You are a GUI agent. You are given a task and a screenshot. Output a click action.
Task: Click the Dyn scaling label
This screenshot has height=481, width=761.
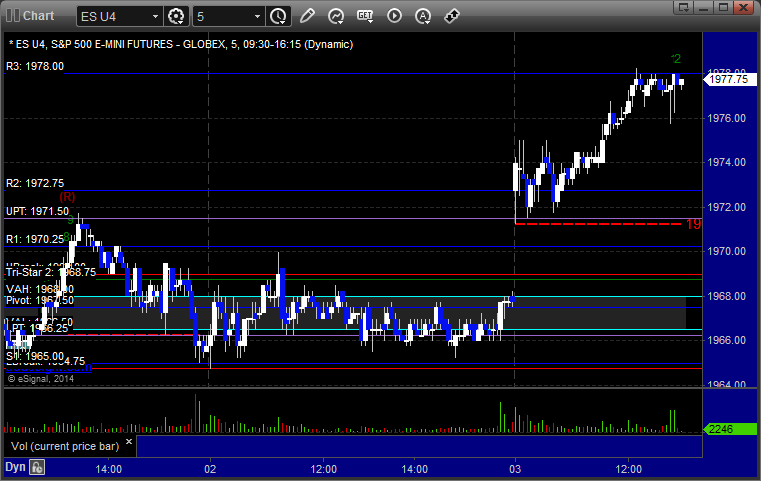(x=15, y=467)
